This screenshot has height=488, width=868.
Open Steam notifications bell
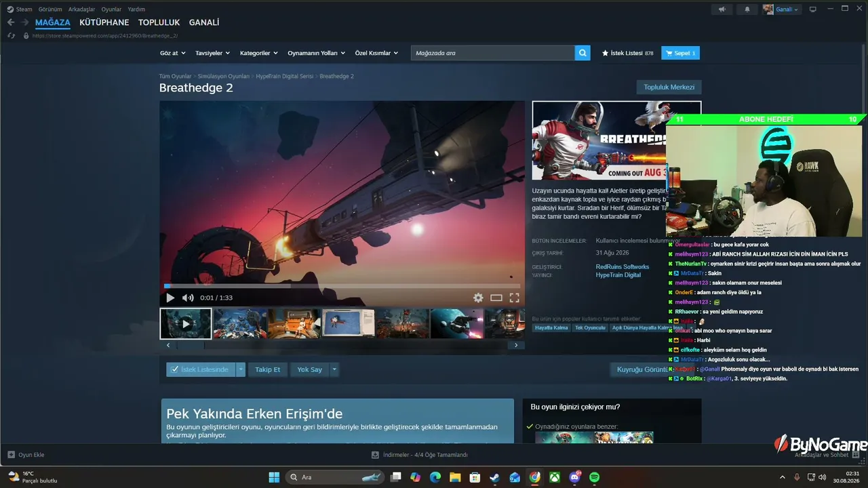pyautogui.click(x=747, y=9)
